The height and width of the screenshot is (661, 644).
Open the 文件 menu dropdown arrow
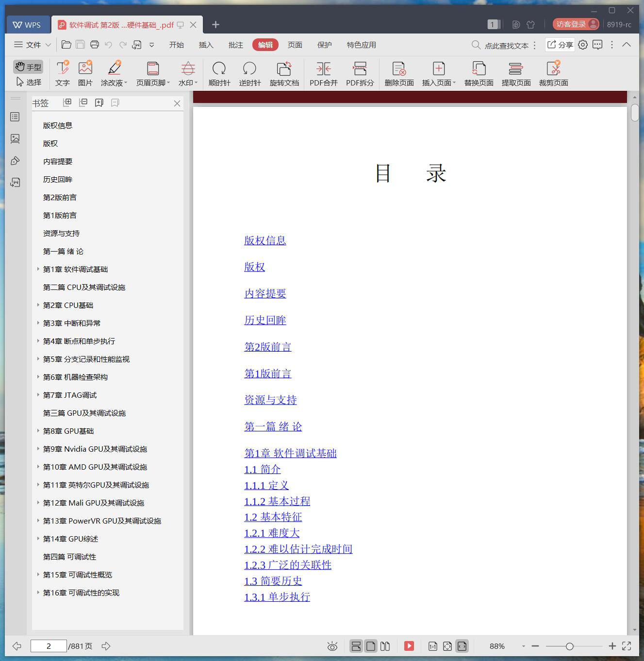click(48, 45)
